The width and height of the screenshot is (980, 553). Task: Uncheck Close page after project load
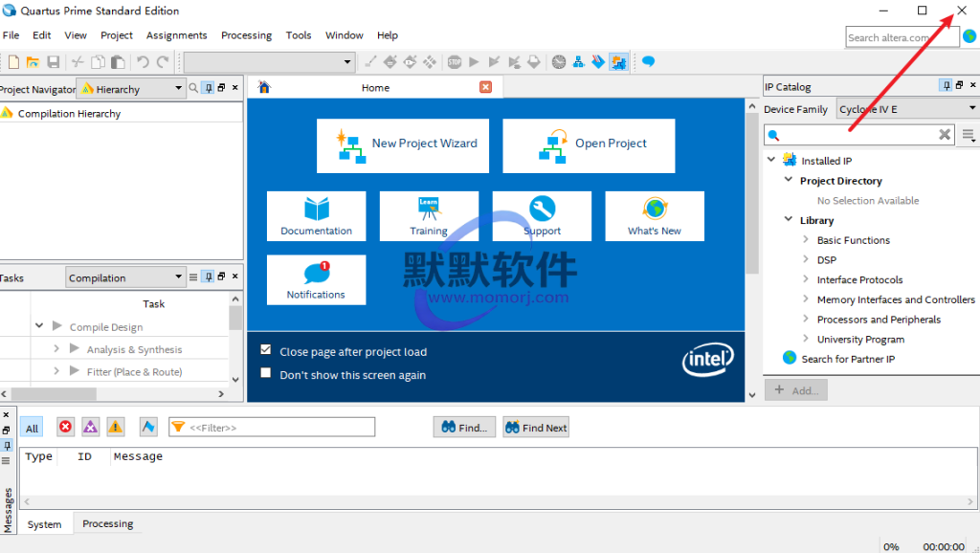pyautogui.click(x=266, y=350)
